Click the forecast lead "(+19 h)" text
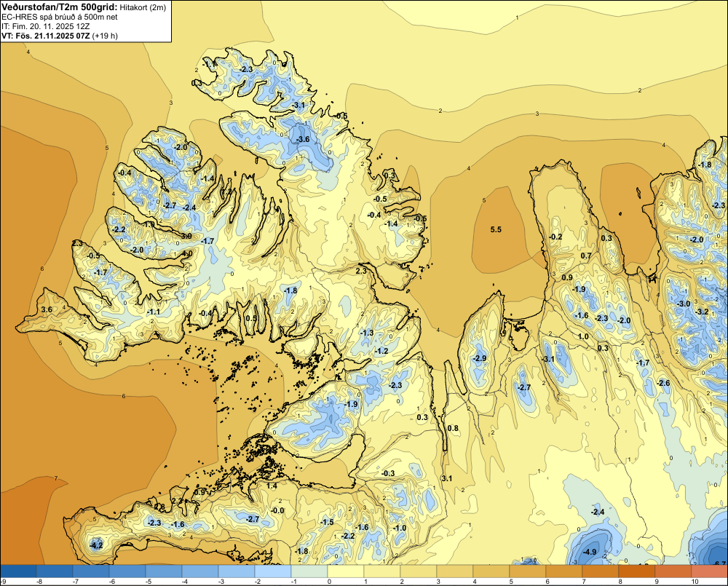 point(105,36)
